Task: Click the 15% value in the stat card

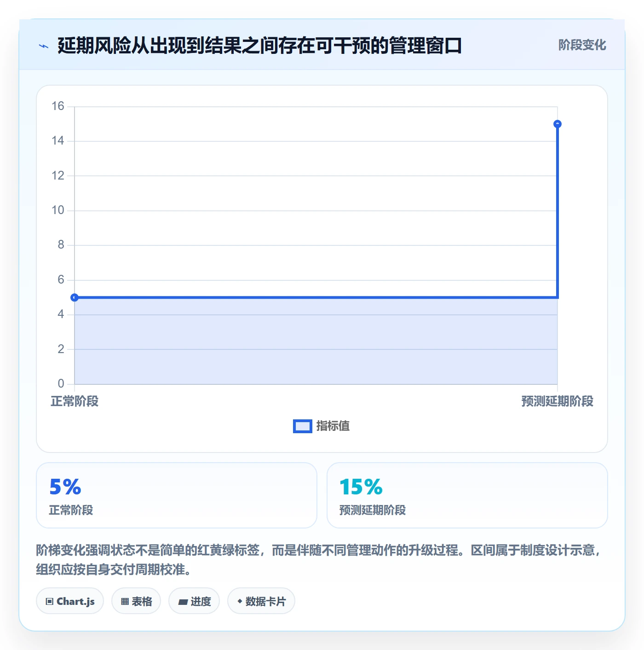Action: 361,487
